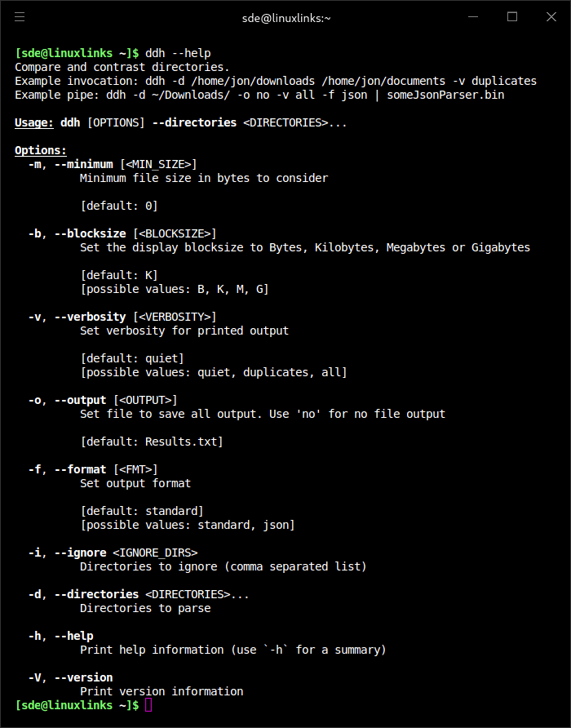Click the sde@linuxlinks:~ window title
Viewport: 571px width, 728px height.
tap(286, 18)
